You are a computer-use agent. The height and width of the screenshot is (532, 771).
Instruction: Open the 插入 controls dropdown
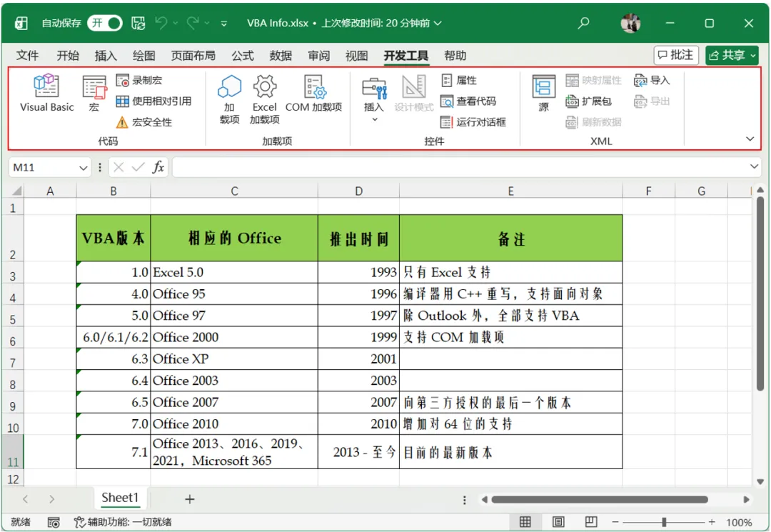(374, 99)
